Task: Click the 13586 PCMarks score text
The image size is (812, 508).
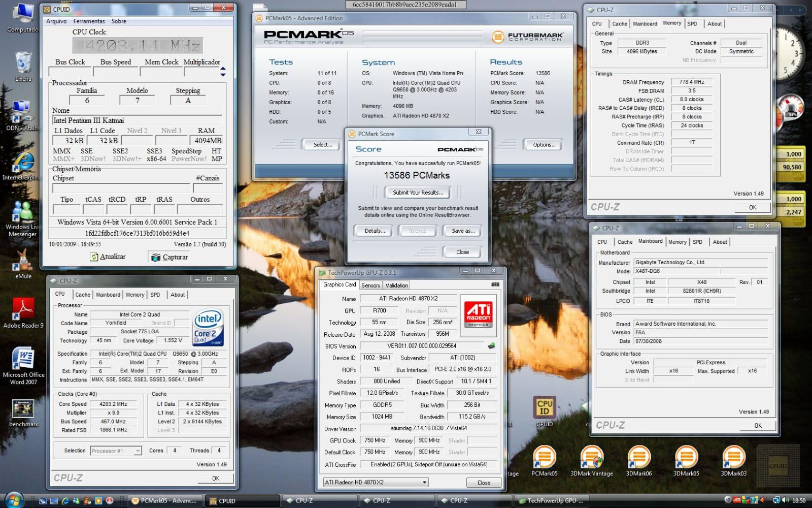Action: coord(417,175)
